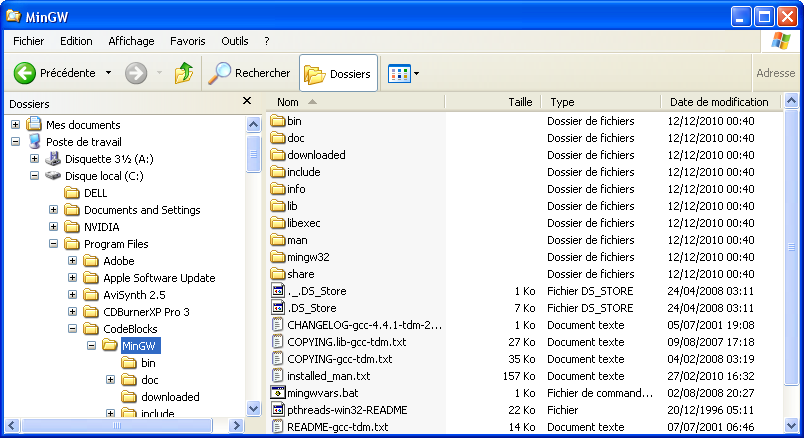Click Poste de travail computer icon
This screenshot has height=438, width=804.
[x=34, y=141]
